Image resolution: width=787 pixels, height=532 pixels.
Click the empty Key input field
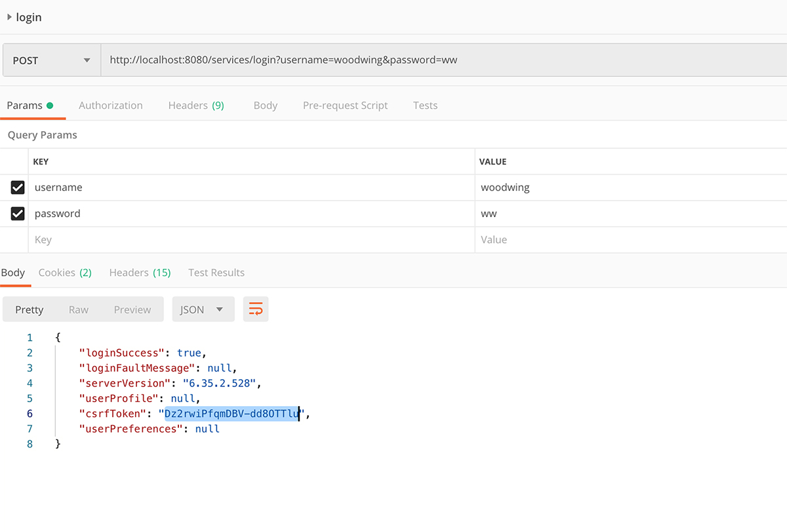click(252, 240)
